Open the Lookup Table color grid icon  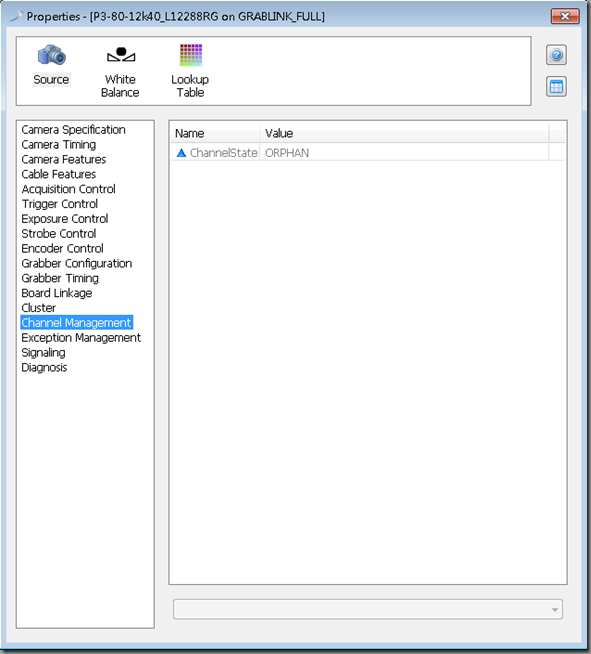(191, 55)
